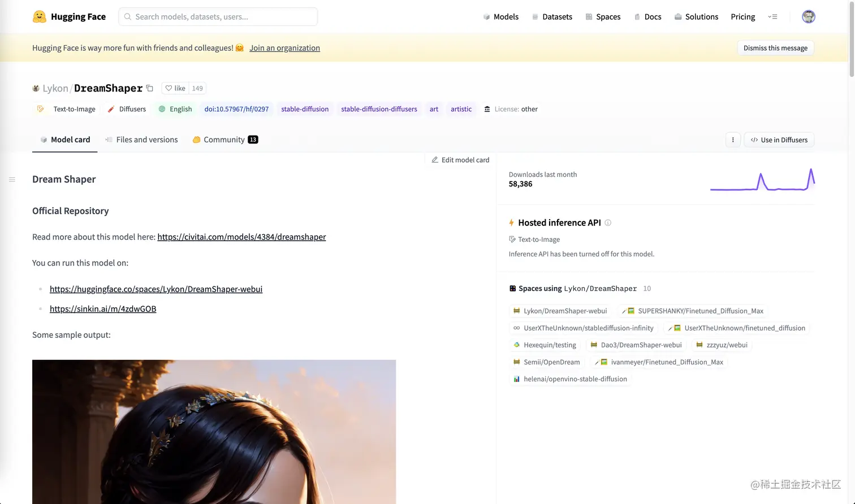
Task: Open the Models navigation item
Action: 501,16
